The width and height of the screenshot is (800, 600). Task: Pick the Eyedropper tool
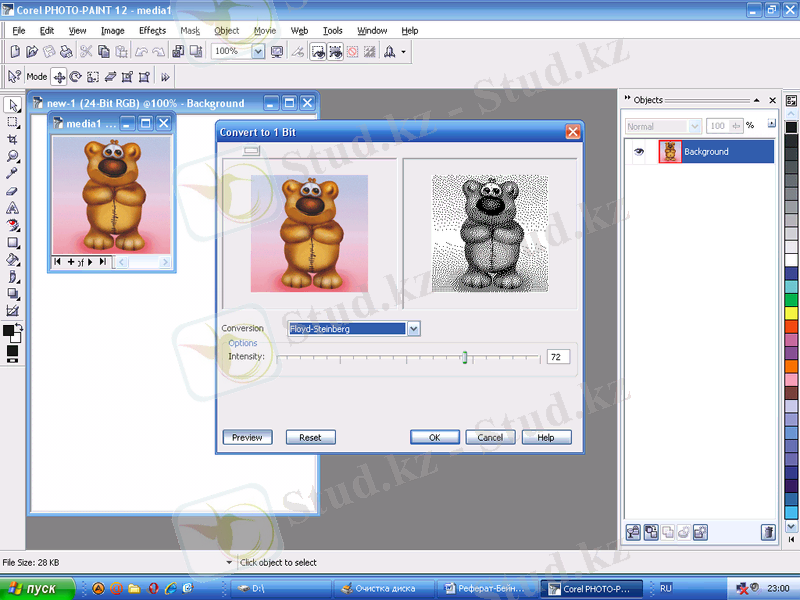(x=13, y=174)
